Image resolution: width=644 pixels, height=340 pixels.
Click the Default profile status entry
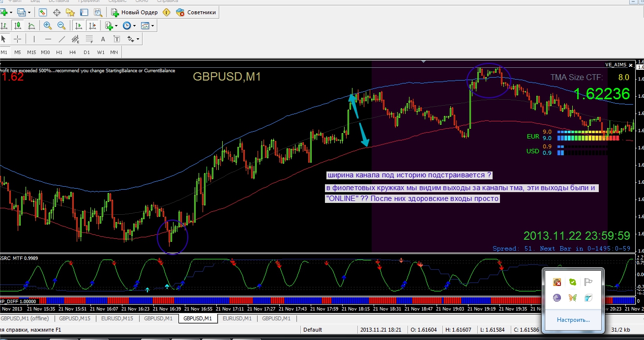(x=313, y=330)
